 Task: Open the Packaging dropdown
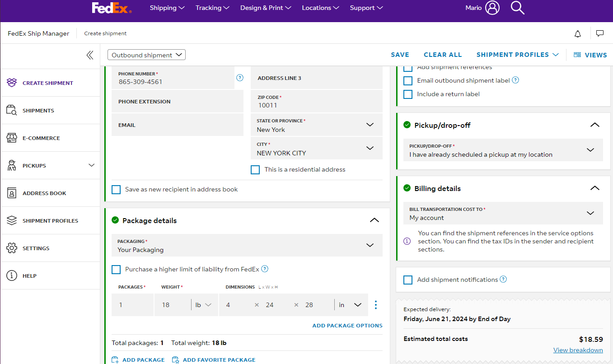(247, 245)
